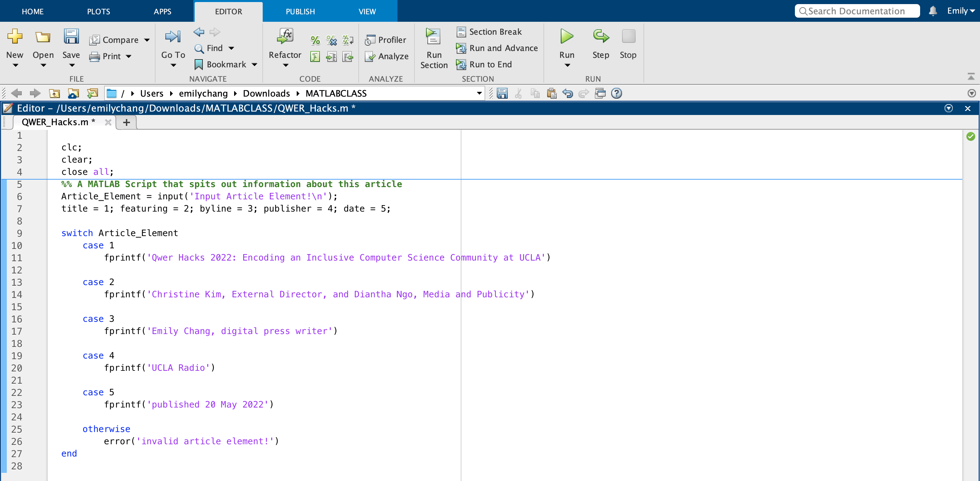Image resolution: width=980 pixels, height=481 pixels.
Task: Click the green Run play icon
Action: pyautogui.click(x=567, y=36)
